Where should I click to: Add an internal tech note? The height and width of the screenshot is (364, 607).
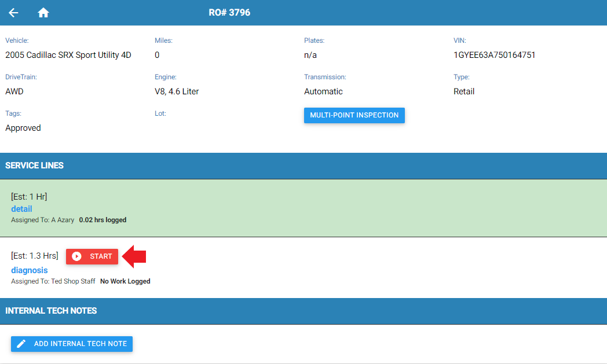[72, 344]
